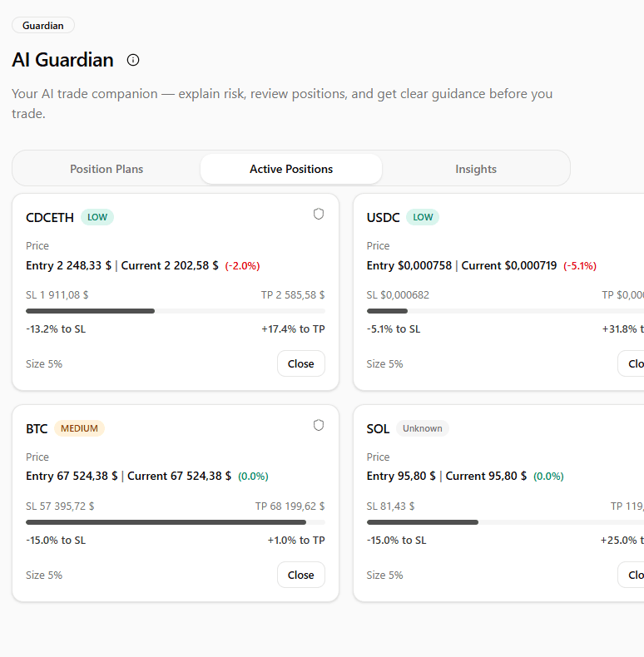Click '+17.4% to TP' on CDCETH
Viewport: 644px width, 657px height.
coord(293,329)
